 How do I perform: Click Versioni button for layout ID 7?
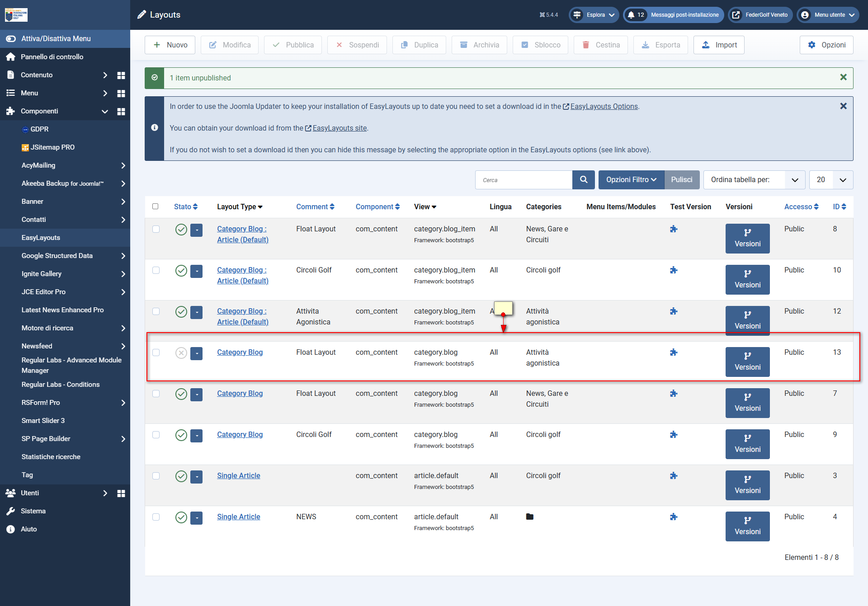coord(747,403)
